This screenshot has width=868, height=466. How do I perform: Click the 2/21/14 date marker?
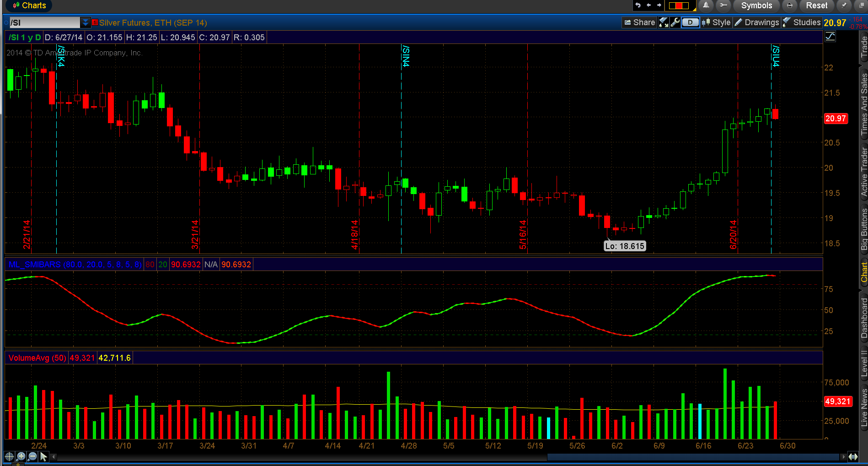(27, 234)
